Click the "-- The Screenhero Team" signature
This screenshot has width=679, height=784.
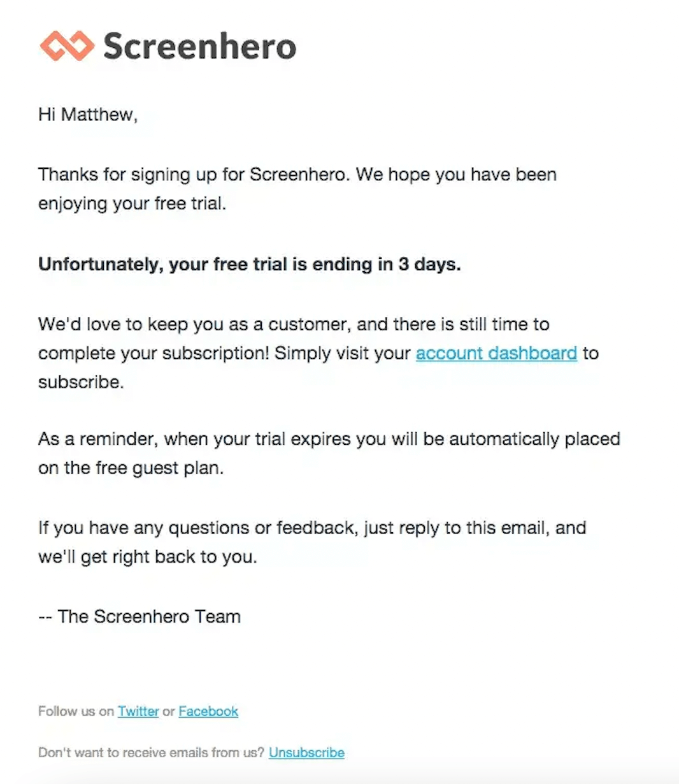(x=139, y=616)
